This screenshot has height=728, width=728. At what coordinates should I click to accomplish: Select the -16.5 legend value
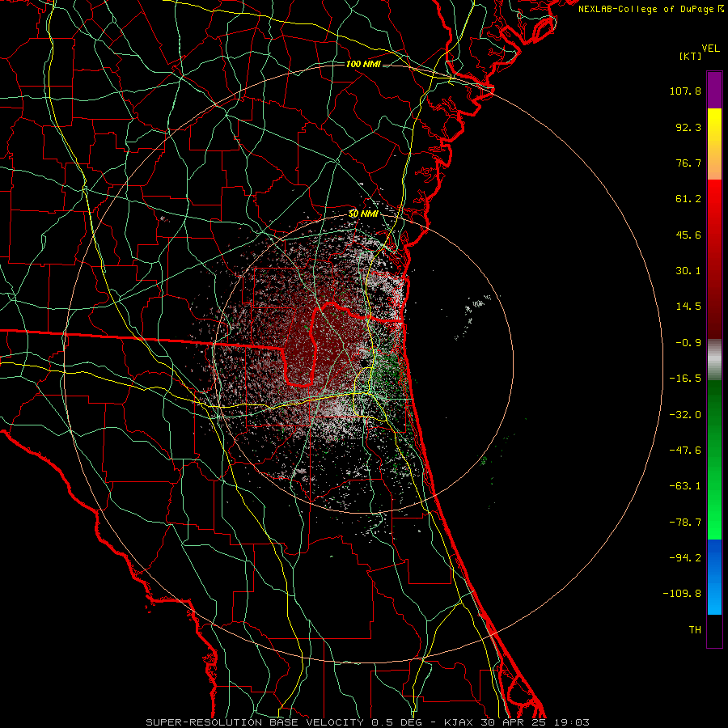[685, 379]
